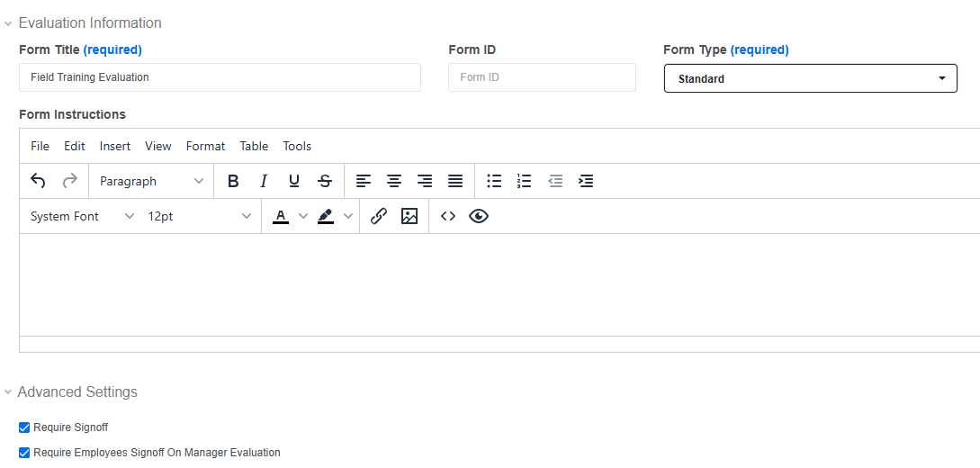Apply text color with A icon
Screen dimensions: 980x468
point(281,216)
